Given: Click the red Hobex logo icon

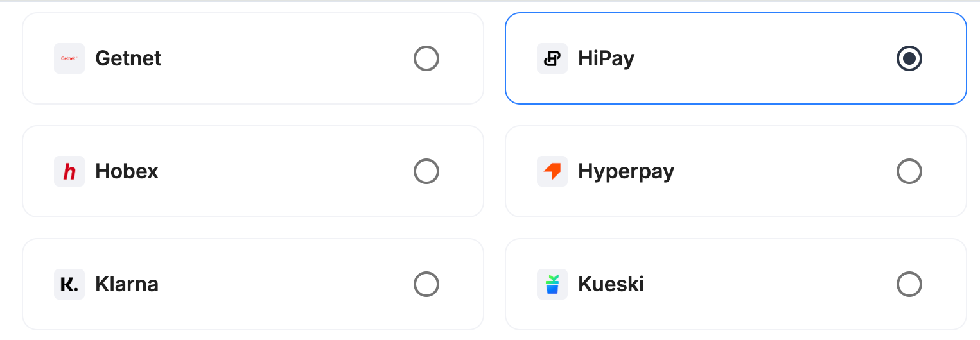Looking at the screenshot, I should [x=69, y=171].
